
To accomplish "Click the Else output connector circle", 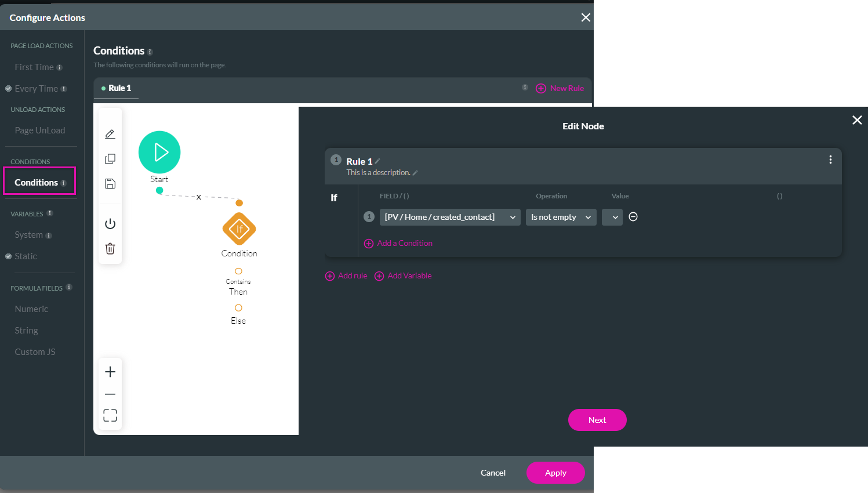I will (x=238, y=308).
